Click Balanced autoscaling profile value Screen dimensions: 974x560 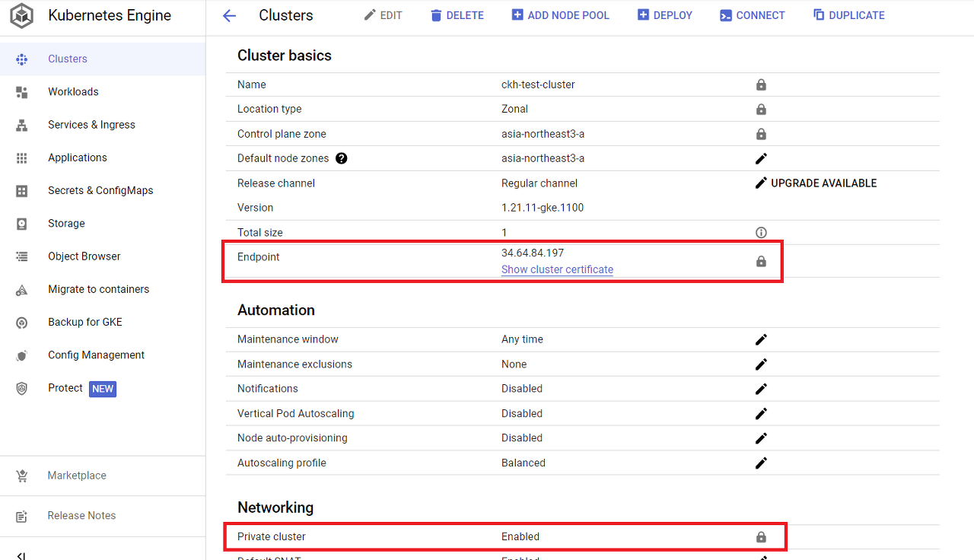[x=524, y=463]
